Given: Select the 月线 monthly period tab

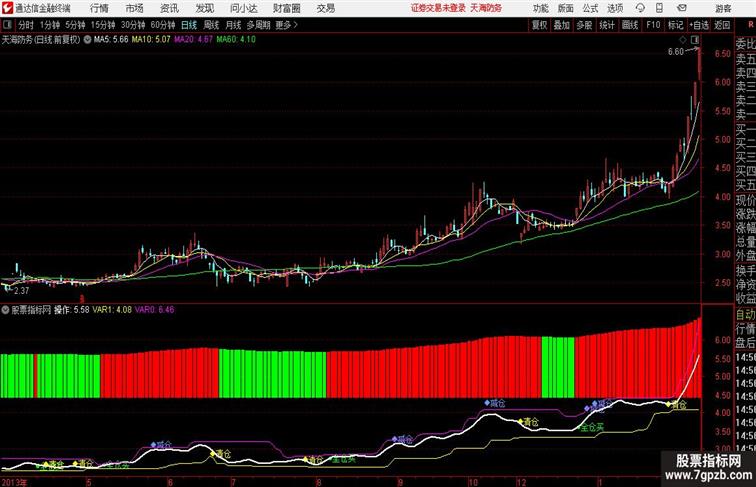Looking at the screenshot, I should click(x=233, y=25).
